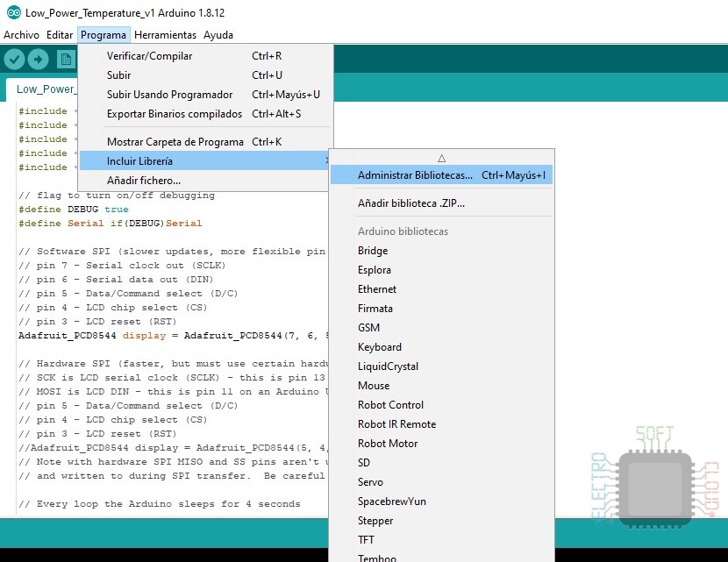
Task: Include the GSM library
Action: (x=441, y=328)
